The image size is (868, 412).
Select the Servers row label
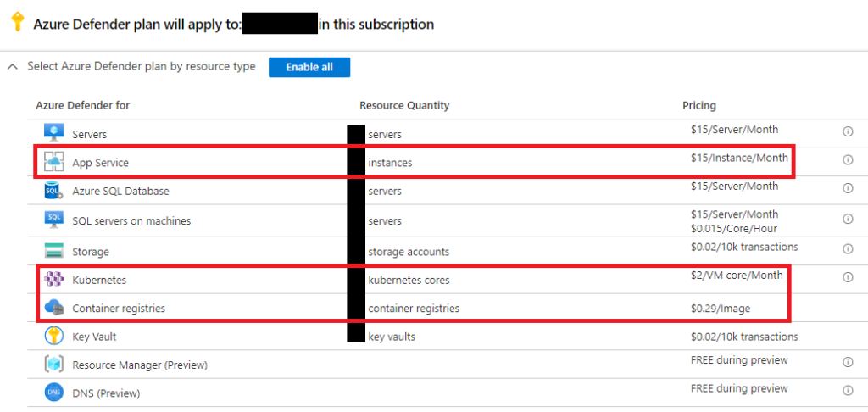[x=90, y=135]
